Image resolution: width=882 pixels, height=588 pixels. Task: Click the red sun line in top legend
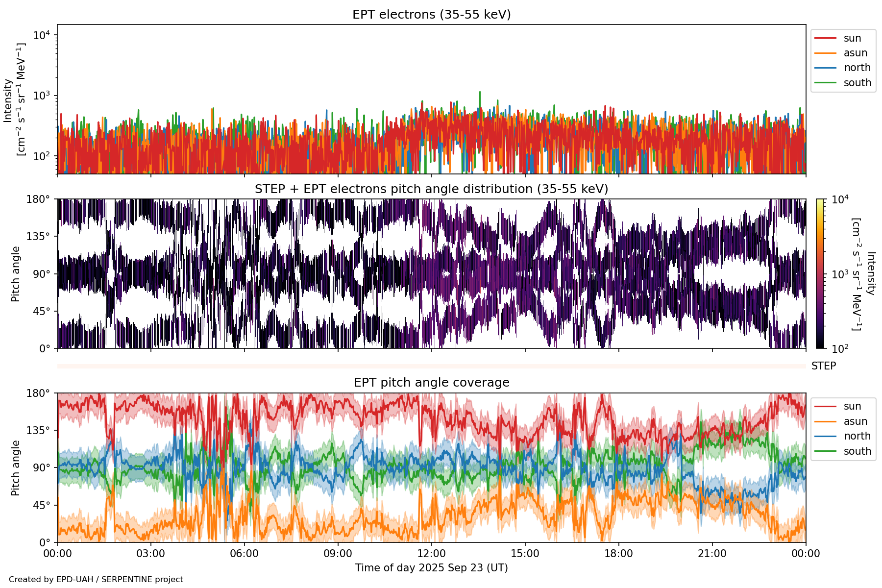(825, 38)
